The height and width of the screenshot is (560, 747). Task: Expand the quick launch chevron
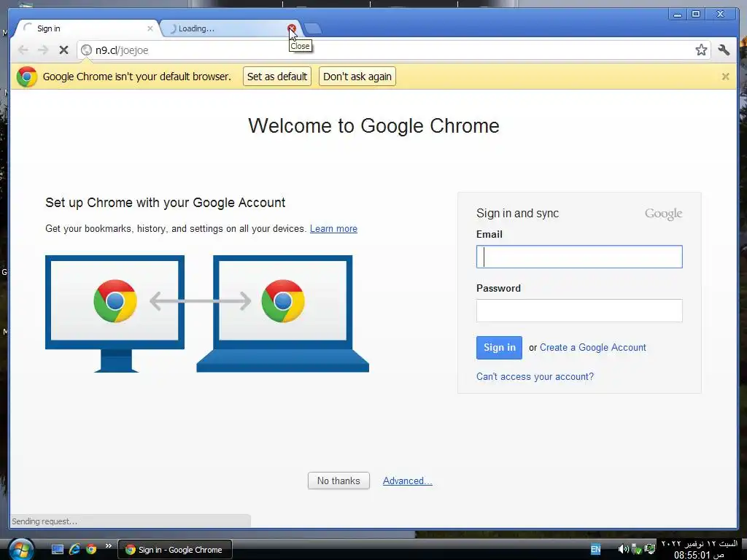tap(108, 546)
